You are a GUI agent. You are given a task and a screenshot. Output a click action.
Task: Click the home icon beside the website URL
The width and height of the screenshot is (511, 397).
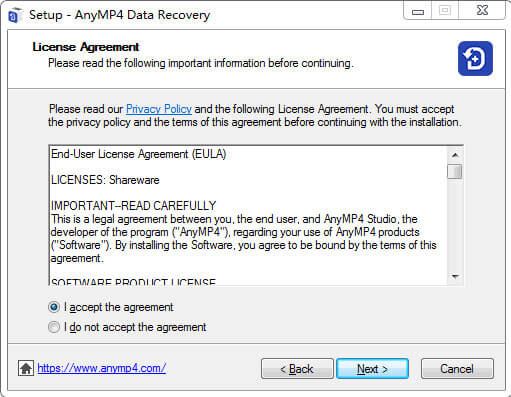(26, 368)
